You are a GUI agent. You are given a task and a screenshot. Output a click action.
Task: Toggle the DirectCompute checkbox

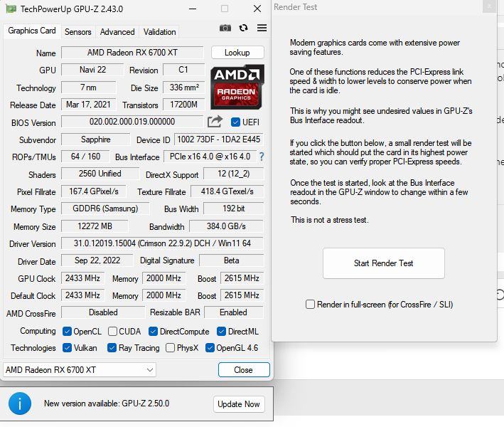pyautogui.click(x=154, y=332)
